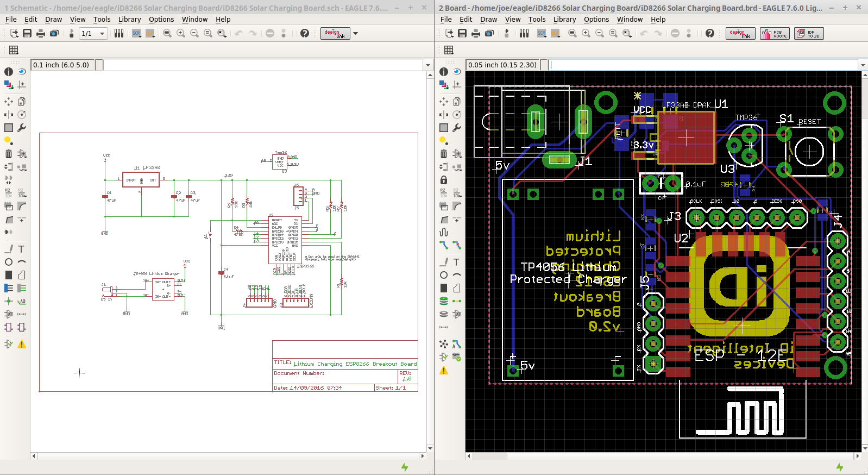Select the Lock tool in board editor

tap(444, 180)
